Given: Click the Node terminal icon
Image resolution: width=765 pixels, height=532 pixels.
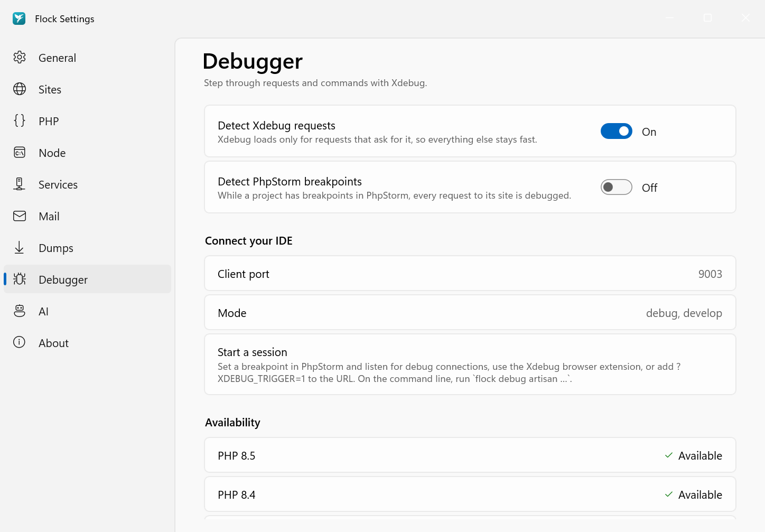Looking at the screenshot, I should tap(20, 152).
